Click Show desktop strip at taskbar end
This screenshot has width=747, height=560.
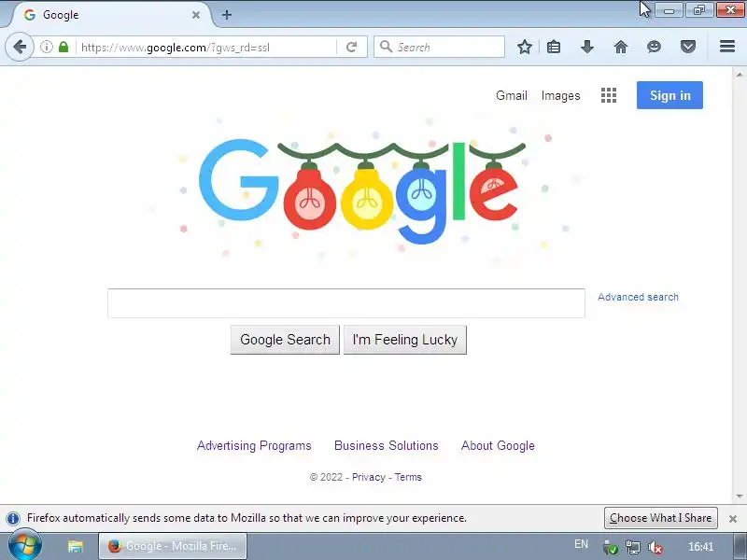[740, 546]
